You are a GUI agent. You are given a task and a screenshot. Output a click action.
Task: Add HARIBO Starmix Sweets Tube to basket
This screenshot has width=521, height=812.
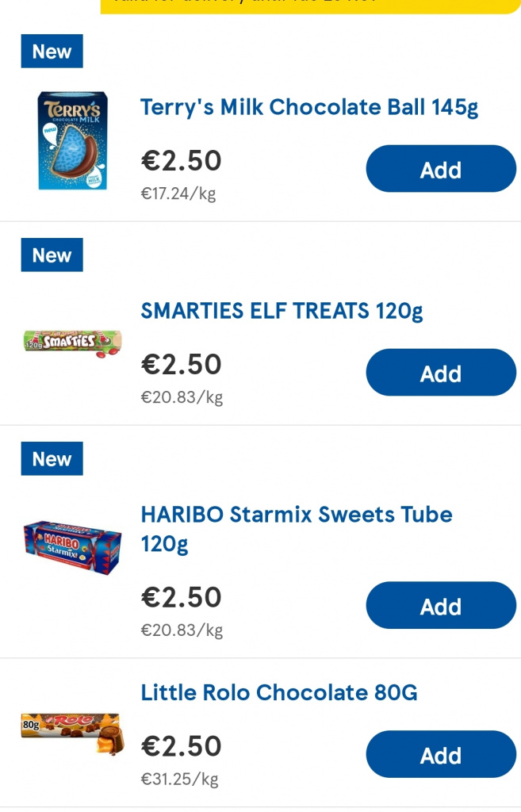[x=441, y=605]
